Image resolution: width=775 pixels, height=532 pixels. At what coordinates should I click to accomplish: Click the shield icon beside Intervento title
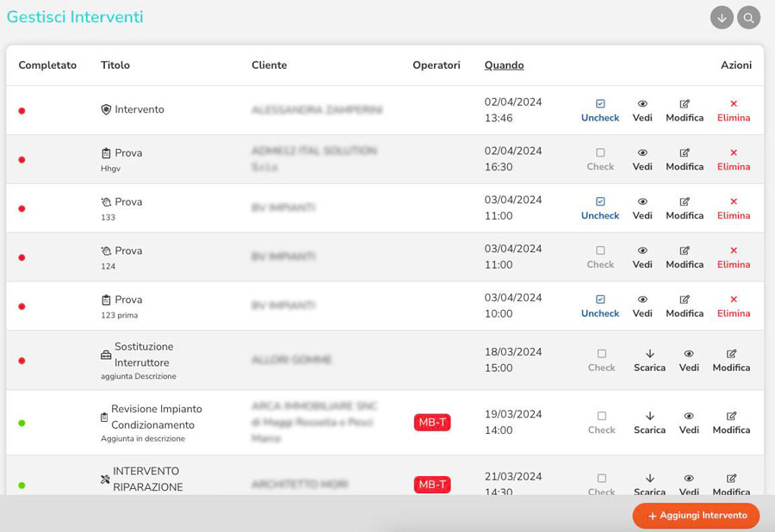point(106,109)
